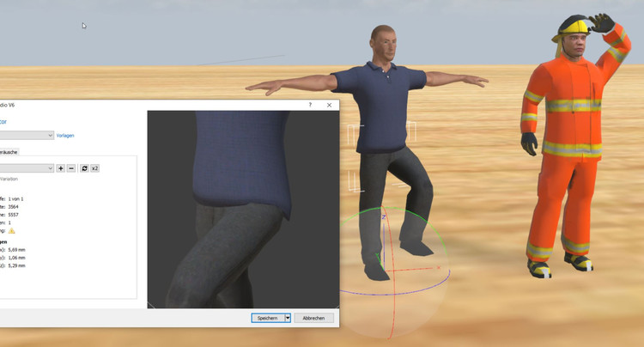This screenshot has width=644, height=347.
Task: Click the value 5557
Action: pyautogui.click(x=13, y=215)
